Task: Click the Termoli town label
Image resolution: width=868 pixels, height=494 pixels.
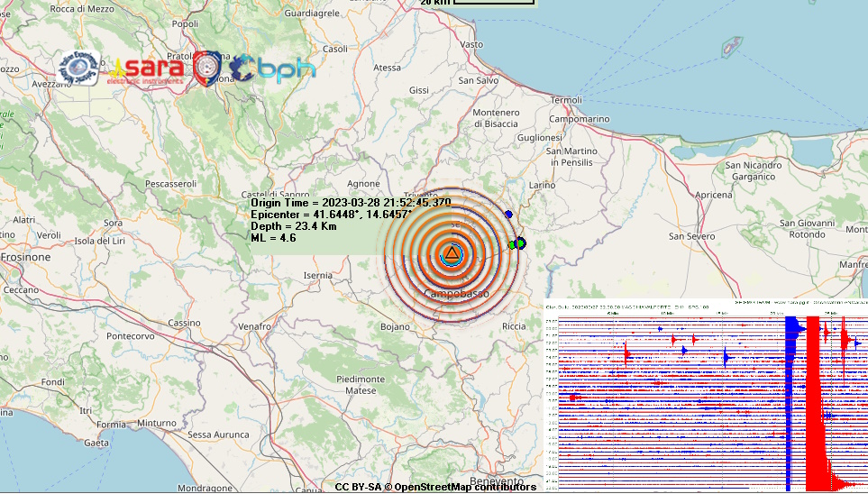Action: tap(566, 99)
